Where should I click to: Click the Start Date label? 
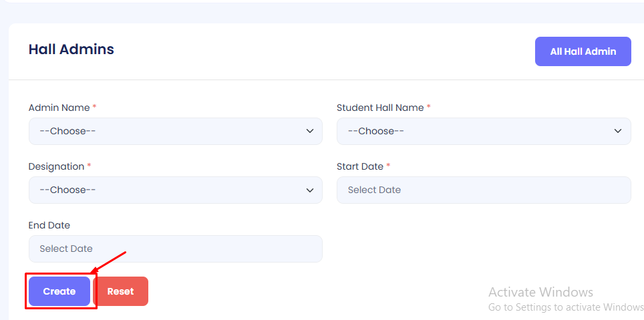(360, 166)
